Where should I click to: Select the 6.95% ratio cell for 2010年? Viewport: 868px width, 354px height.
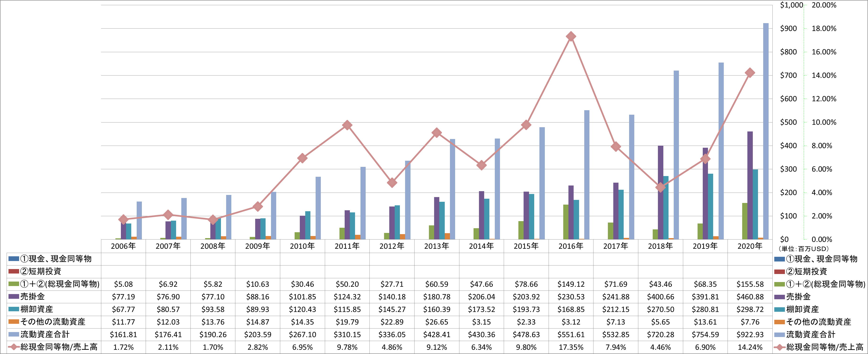tap(302, 347)
